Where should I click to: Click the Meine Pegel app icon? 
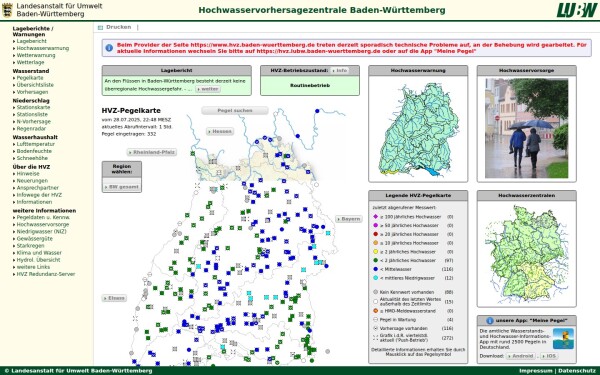[x=563, y=339]
